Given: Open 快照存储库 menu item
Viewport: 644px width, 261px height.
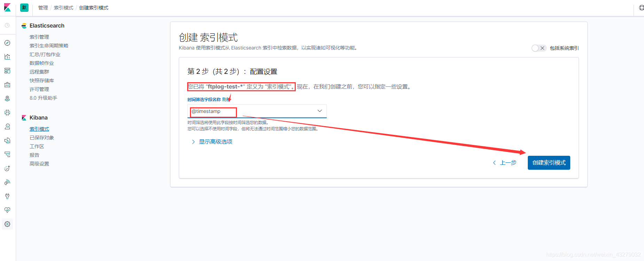Looking at the screenshot, I should tap(42, 80).
